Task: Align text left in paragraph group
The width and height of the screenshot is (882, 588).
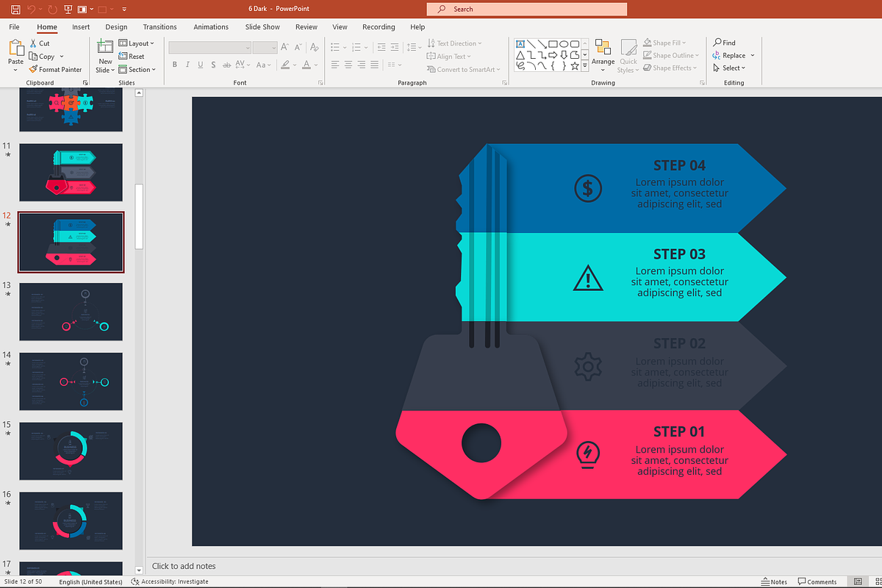Action: pyautogui.click(x=335, y=65)
